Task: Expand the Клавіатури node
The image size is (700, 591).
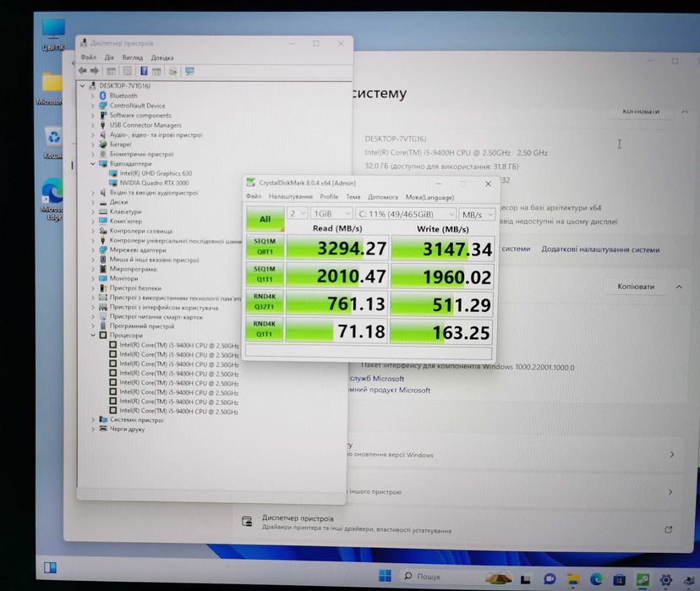Action: click(x=93, y=211)
